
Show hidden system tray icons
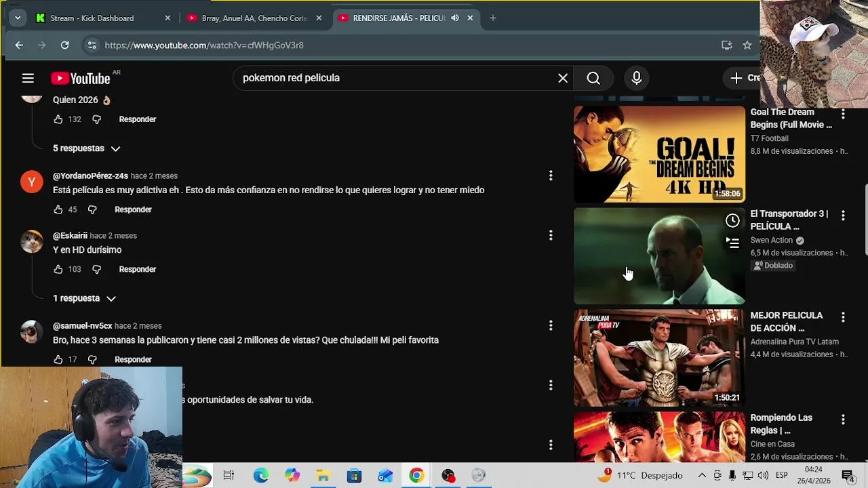[x=702, y=476]
